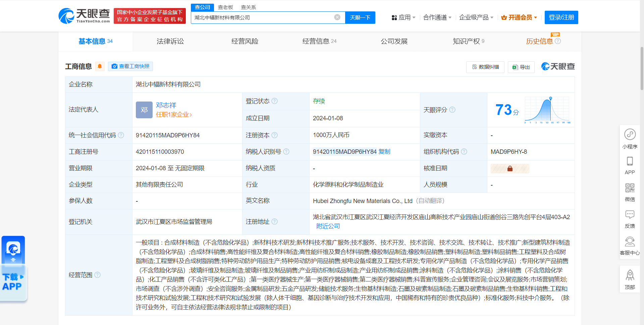Click help icon next to 注册地址
Viewport: 644px width, 325px height.
275,221
